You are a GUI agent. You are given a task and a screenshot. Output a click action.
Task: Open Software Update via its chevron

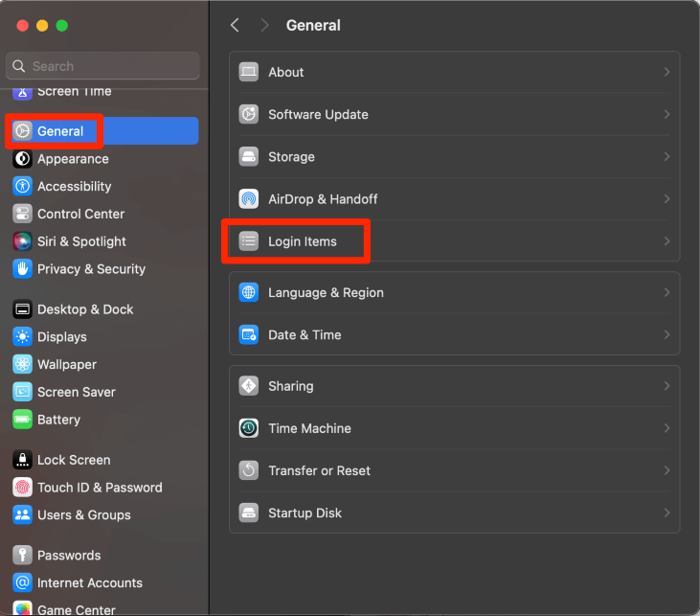pos(666,115)
